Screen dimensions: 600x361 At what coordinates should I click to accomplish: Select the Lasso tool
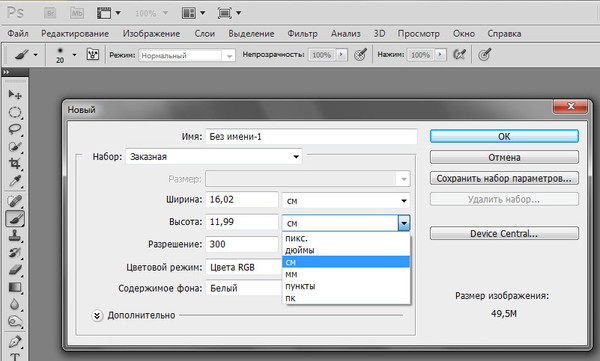pyautogui.click(x=15, y=129)
